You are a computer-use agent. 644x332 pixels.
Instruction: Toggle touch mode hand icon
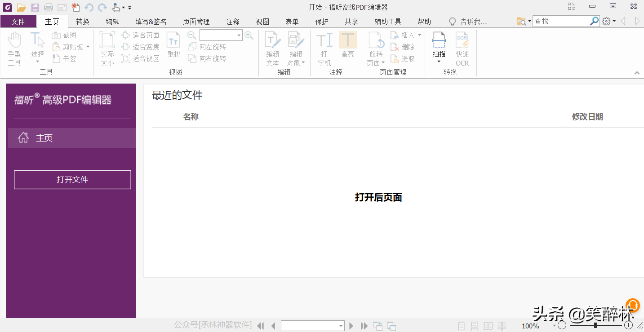116,7
